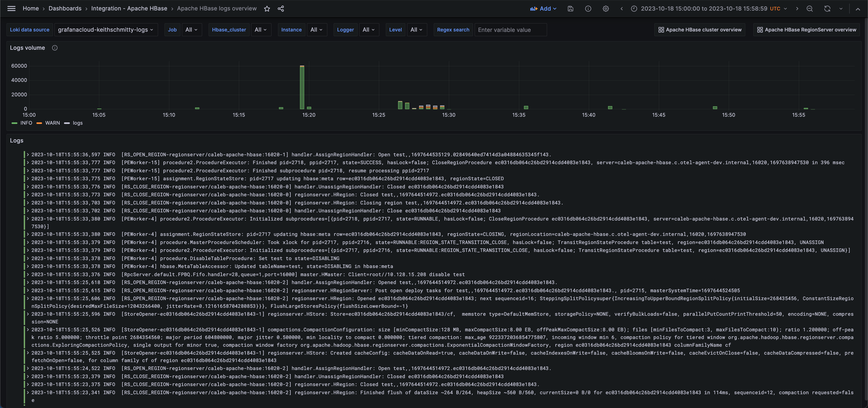Refresh the dashboard data

click(x=827, y=9)
